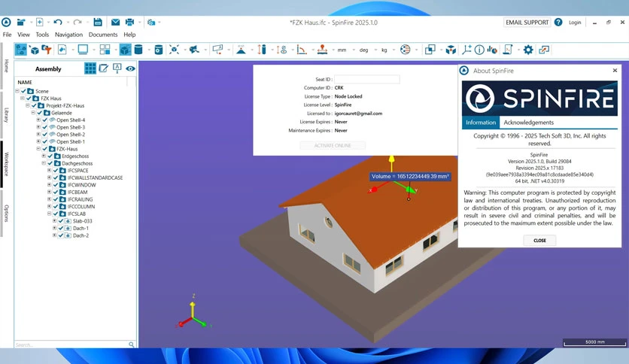Click the circled information icon in toolbar
This screenshot has width=629, height=364.
pyautogui.click(x=479, y=50)
